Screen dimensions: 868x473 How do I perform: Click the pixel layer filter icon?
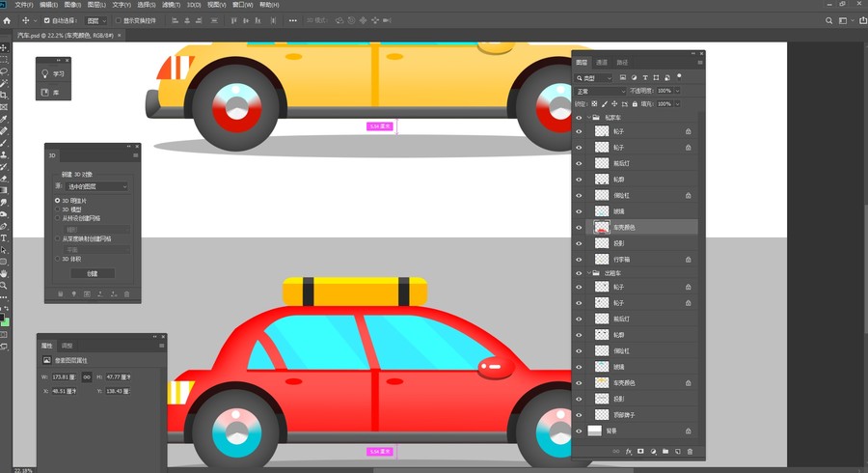(x=623, y=77)
